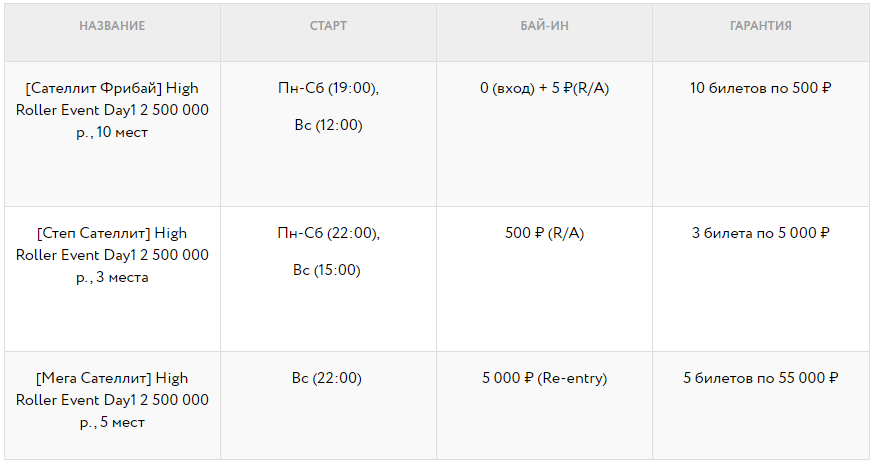The height and width of the screenshot is (464, 874).
Task: Click the ГАРАНТИЯ column header
Action: (x=761, y=26)
